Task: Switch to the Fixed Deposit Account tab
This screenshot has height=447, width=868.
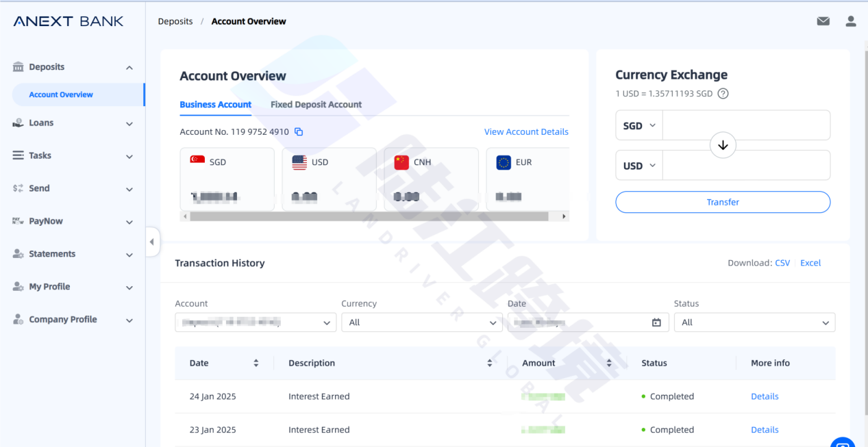Action: (x=316, y=105)
